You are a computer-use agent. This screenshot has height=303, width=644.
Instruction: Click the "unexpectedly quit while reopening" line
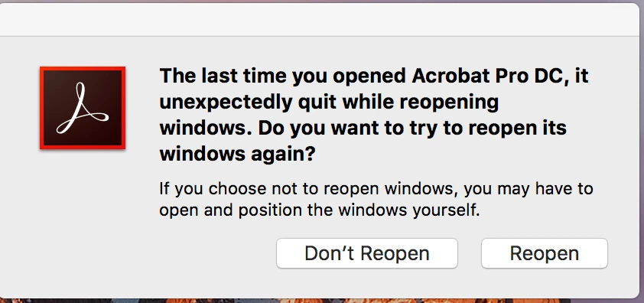click(329, 102)
